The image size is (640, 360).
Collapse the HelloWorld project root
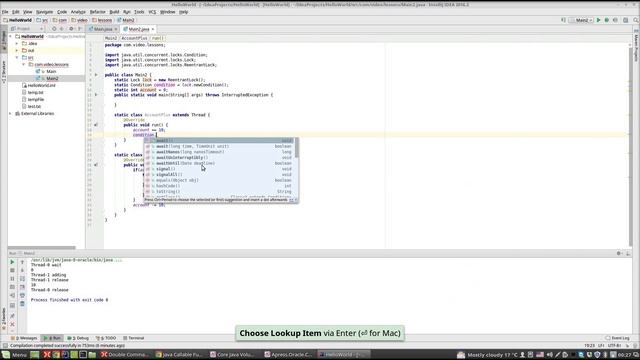(x=11, y=36)
